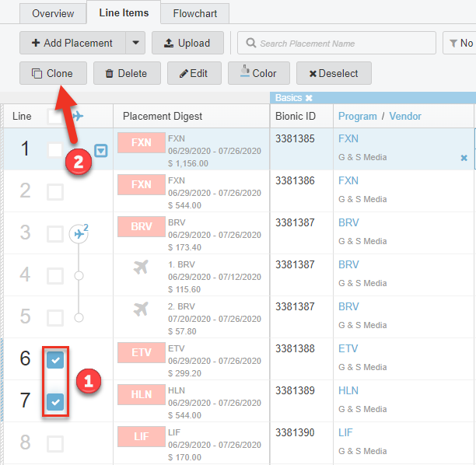Open the ETV program link

point(348,349)
